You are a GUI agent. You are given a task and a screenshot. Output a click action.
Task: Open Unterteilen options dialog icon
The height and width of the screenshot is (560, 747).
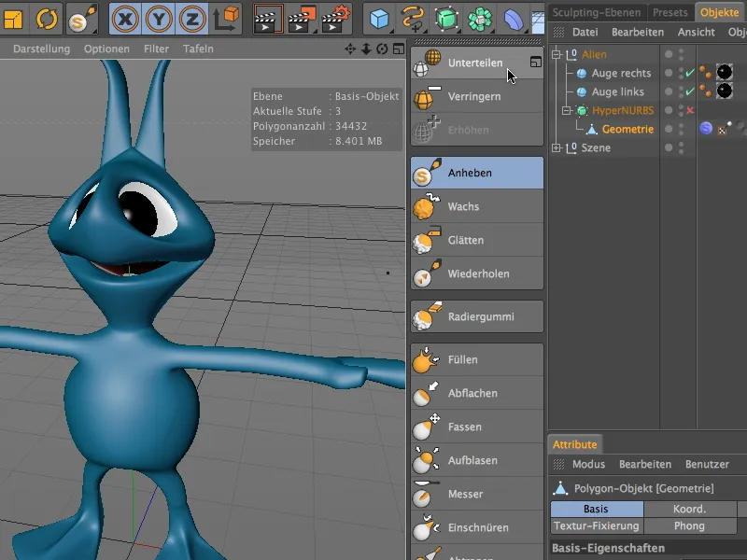(535, 62)
